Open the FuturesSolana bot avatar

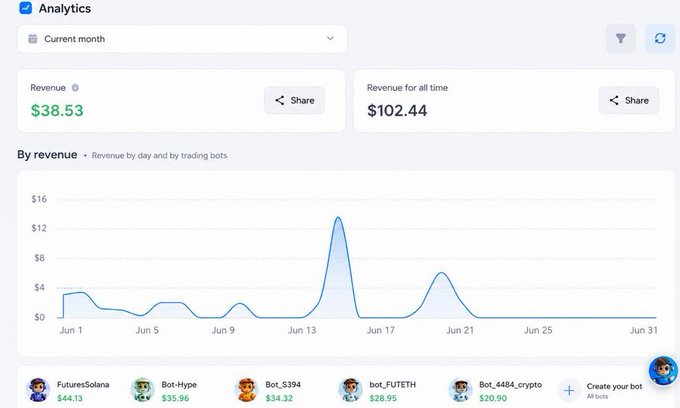pos(38,389)
